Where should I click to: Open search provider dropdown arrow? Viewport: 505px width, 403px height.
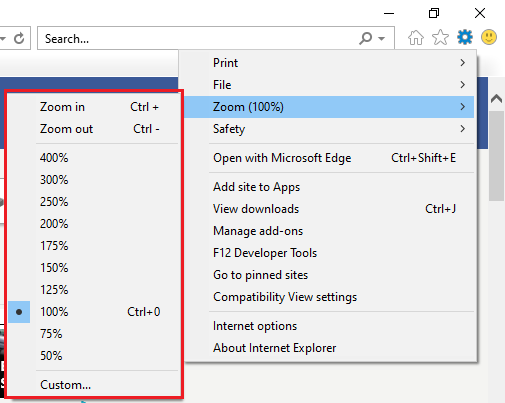point(382,39)
